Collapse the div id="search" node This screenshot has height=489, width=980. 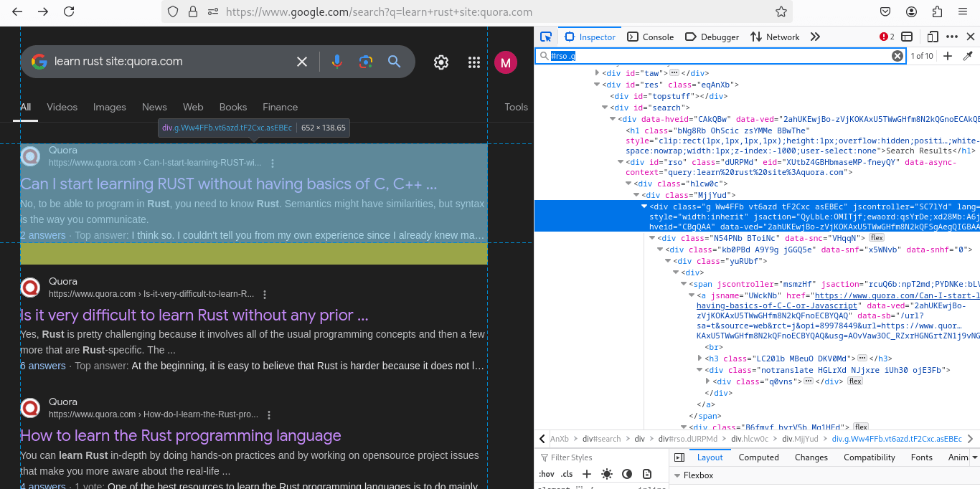pyautogui.click(x=605, y=108)
